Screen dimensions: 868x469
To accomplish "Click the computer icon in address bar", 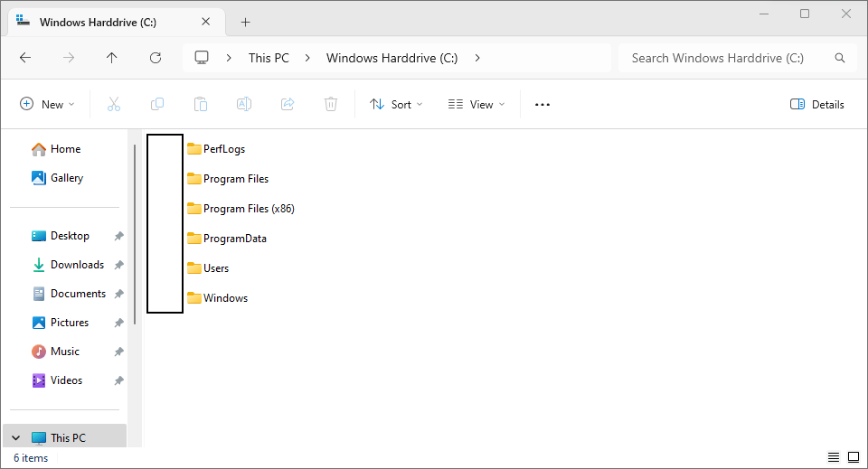I will (202, 58).
